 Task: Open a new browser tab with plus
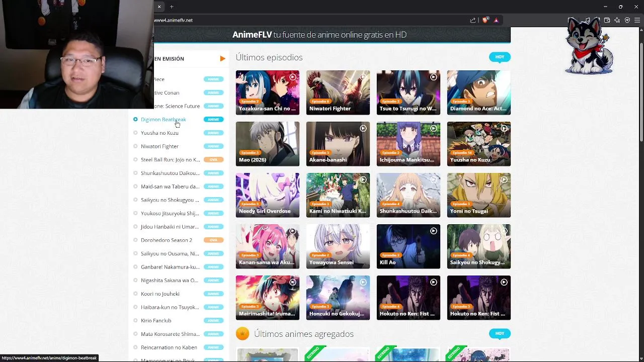[172, 7]
